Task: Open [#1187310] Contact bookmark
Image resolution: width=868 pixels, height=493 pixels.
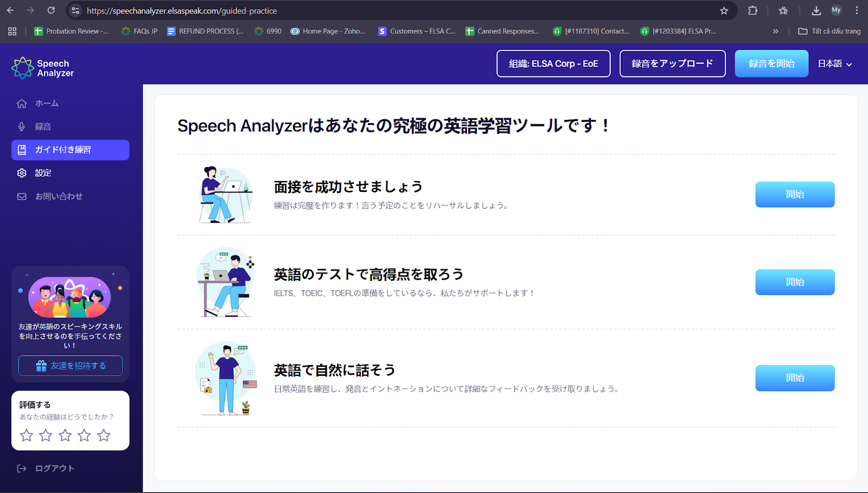Action: (x=591, y=31)
